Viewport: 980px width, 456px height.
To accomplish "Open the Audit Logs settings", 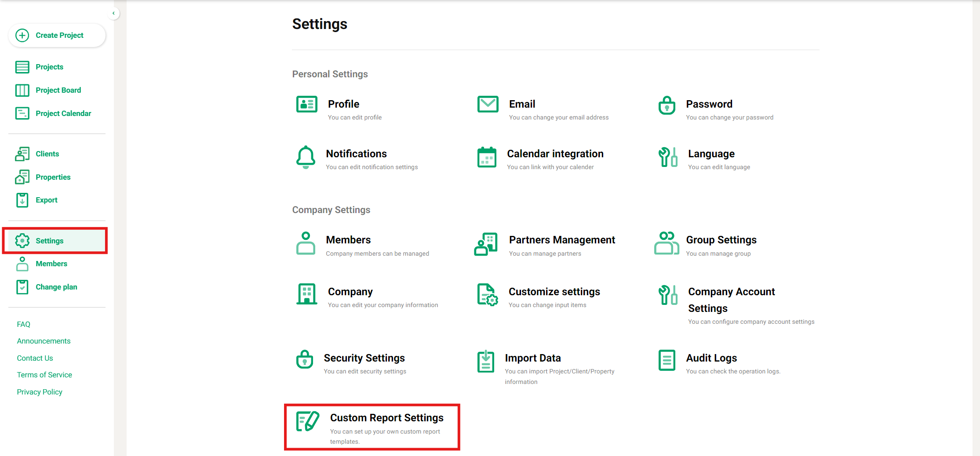I will tap(711, 358).
